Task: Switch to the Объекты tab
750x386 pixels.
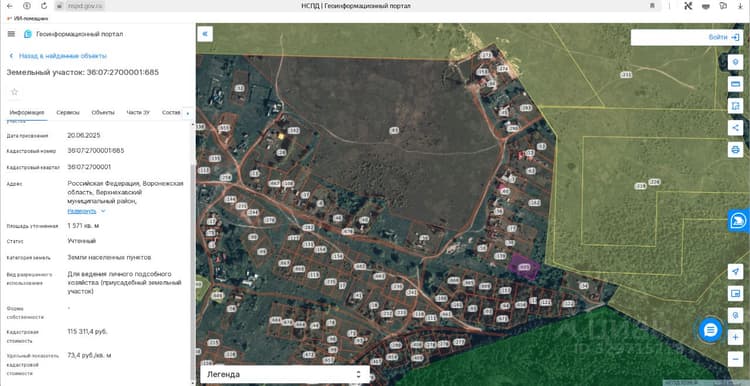Action: 103,112
